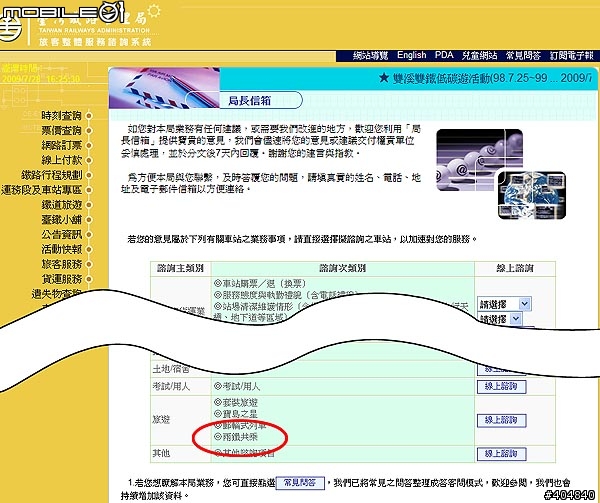Click the email spheres illustration image
Screen dimensions: 600x503
(x=479, y=160)
